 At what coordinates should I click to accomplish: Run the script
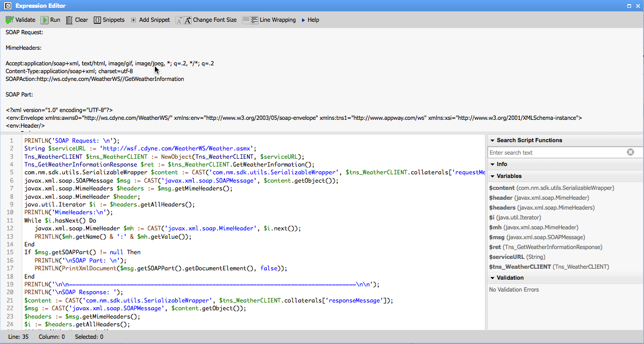click(x=50, y=20)
